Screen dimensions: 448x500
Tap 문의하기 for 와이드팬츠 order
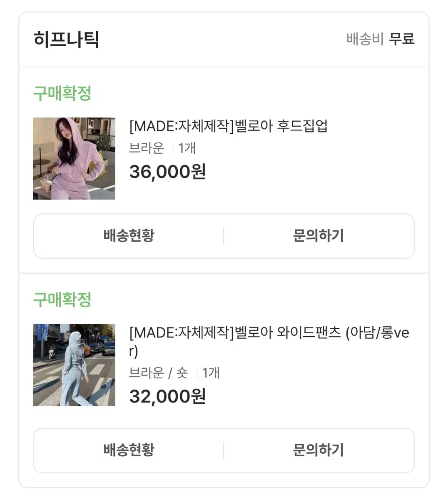tap(319, 450)
